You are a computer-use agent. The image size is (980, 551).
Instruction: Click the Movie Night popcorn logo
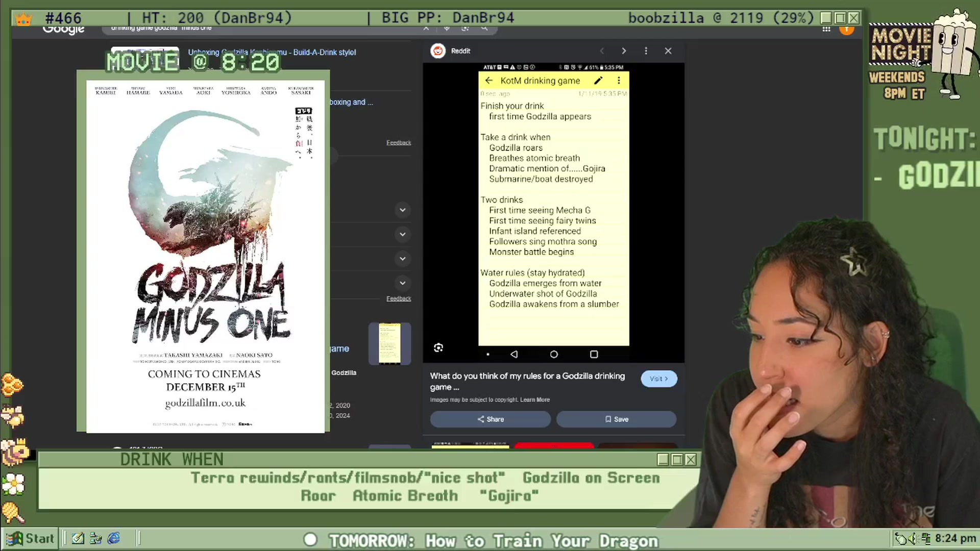tap(924, 54)
